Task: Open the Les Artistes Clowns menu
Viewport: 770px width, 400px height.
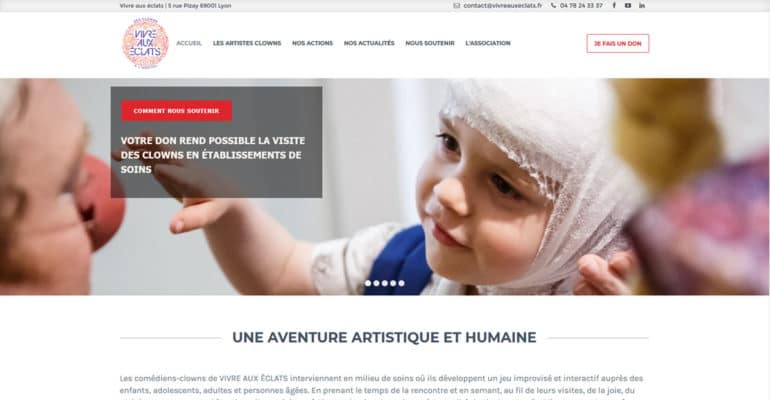Action: click(x=247, y=43)
